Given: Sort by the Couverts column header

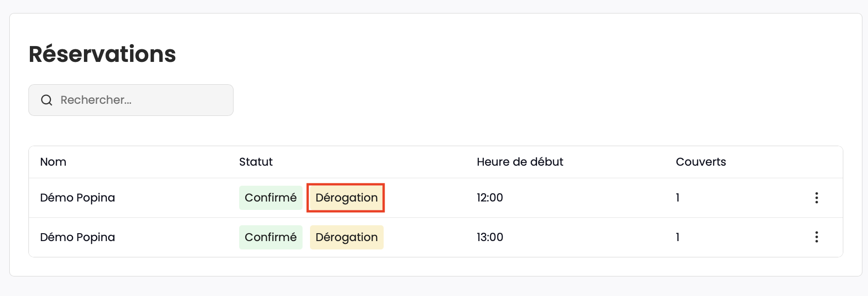Looking at the screenshot, I should (x=701, y=162).
